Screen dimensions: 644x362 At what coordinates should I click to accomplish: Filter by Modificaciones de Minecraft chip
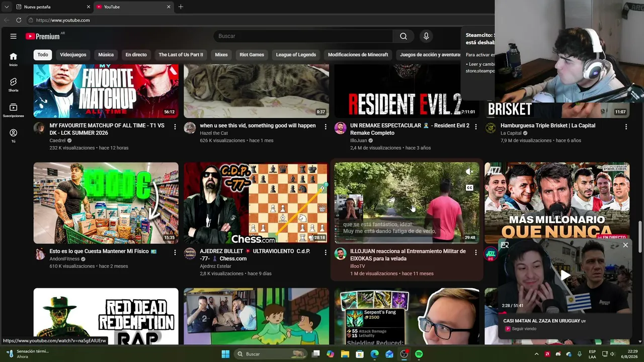click(358, 55)
